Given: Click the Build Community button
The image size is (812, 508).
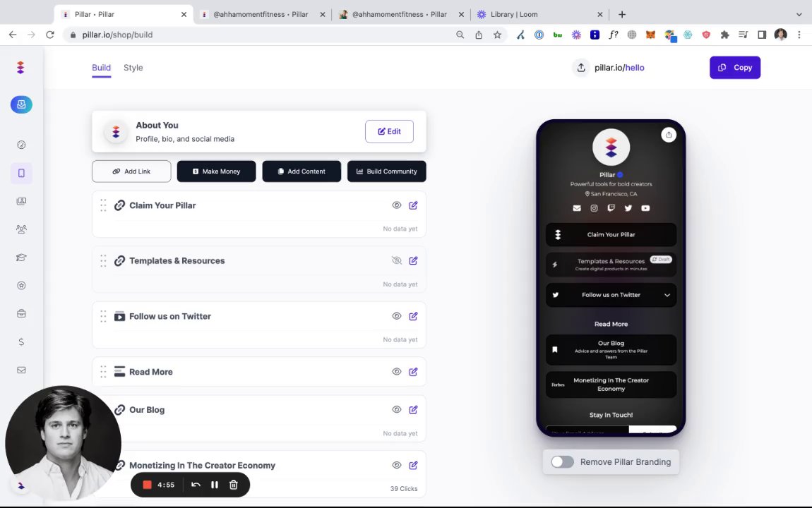Looking at the screenshot, I should (x=387, y=171).
